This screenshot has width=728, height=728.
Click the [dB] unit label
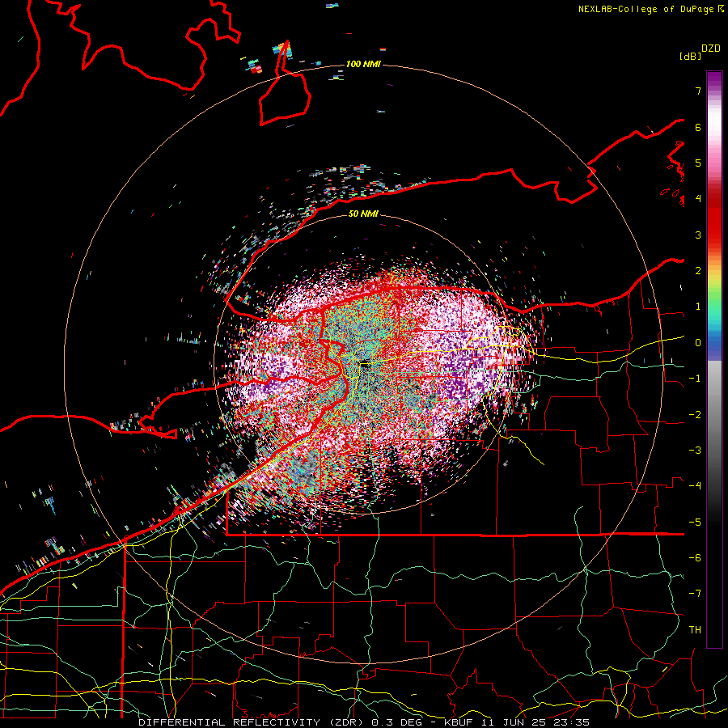click(x=691, y=56)
